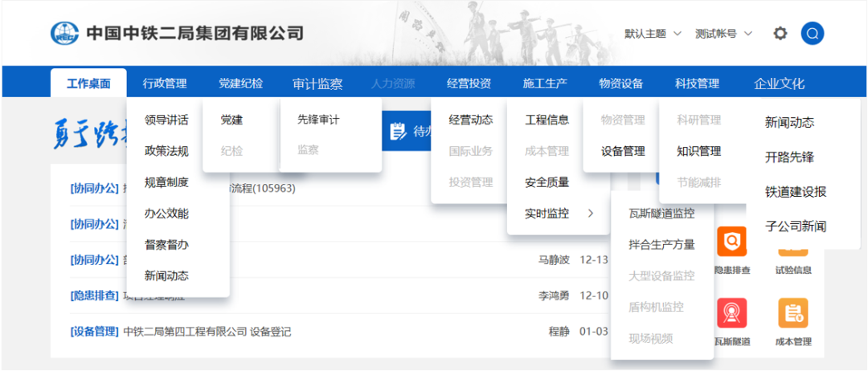Select 安全质量 submenu item
Screen dimensions: 868x371
click(x=547, y=182)
